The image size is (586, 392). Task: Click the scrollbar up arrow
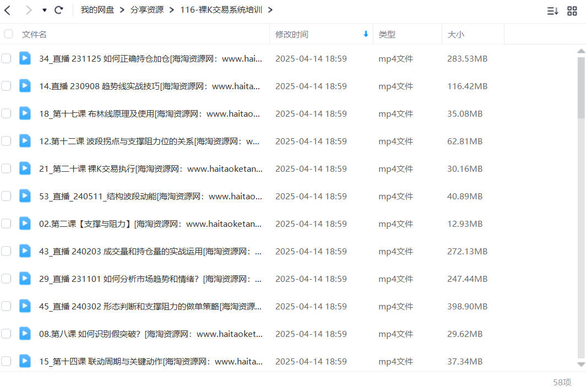pos(581,51)
